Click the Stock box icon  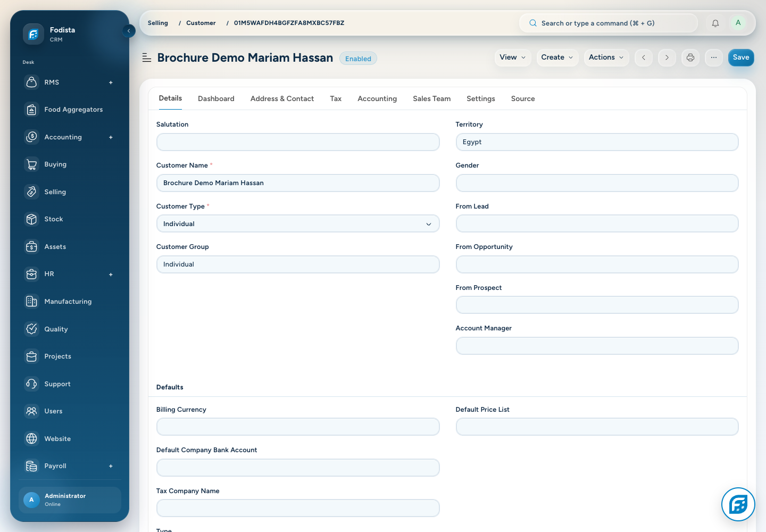[32, 219]
